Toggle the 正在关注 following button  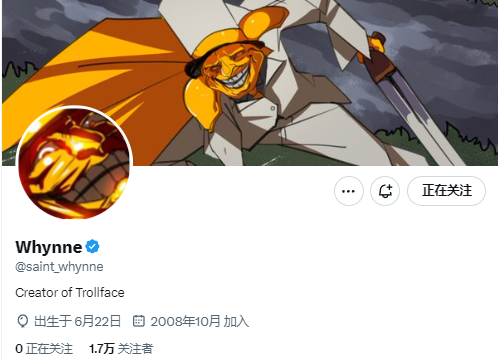[446, 191]
